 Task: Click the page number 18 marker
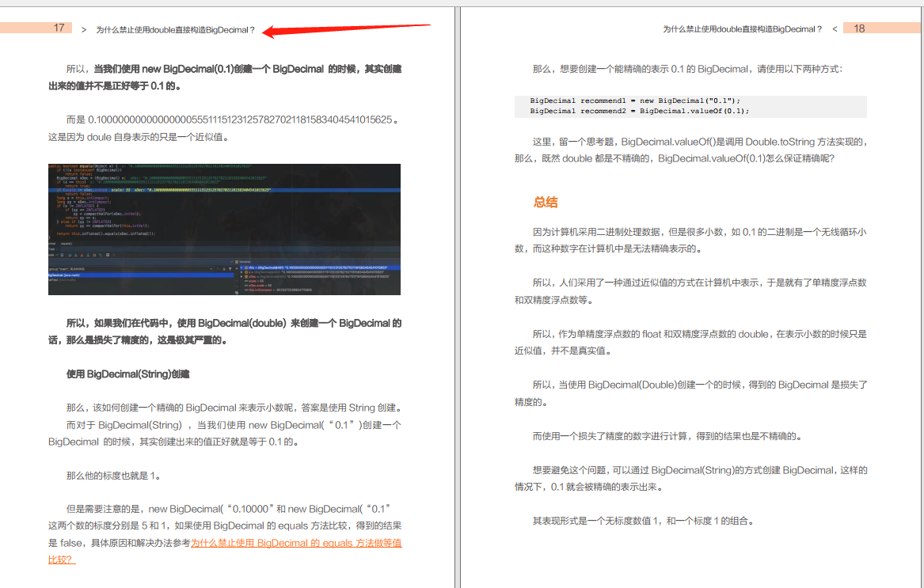point(859,28)
